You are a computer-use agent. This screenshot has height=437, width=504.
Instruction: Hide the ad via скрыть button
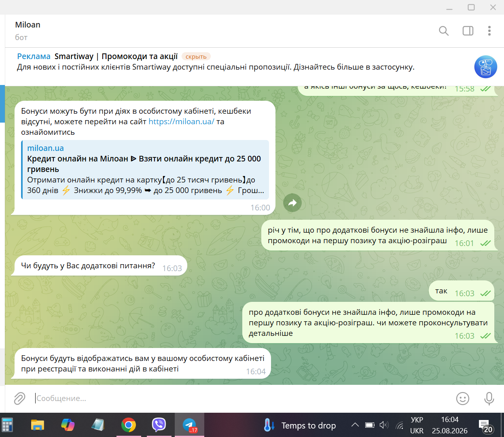click(x=196, y=57)
